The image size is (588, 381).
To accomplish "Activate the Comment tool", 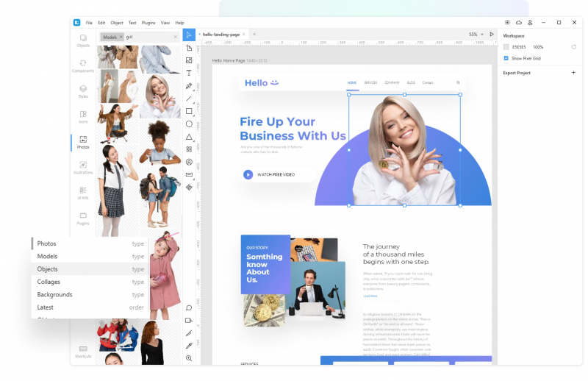I will click(189, 307).
